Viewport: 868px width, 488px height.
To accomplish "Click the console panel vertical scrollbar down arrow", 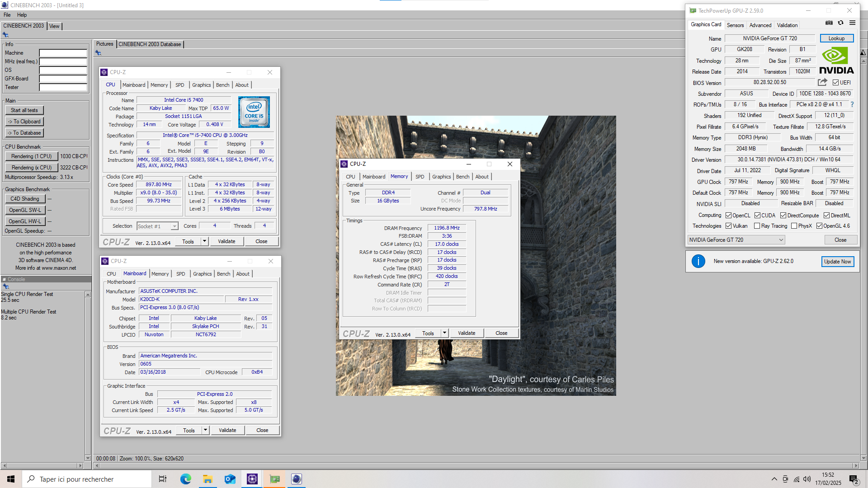I will pyautogui.click(x=88, y=458).
